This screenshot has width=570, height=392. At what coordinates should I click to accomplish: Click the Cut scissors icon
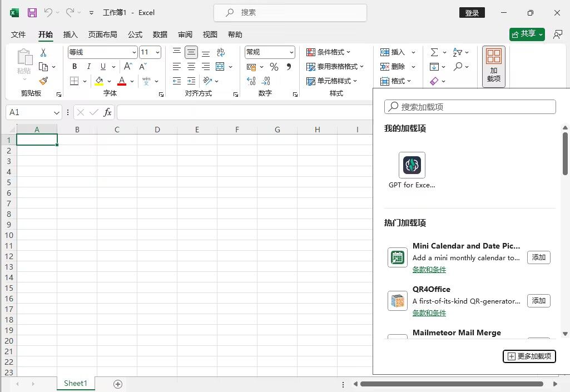(x=43, y=53)
